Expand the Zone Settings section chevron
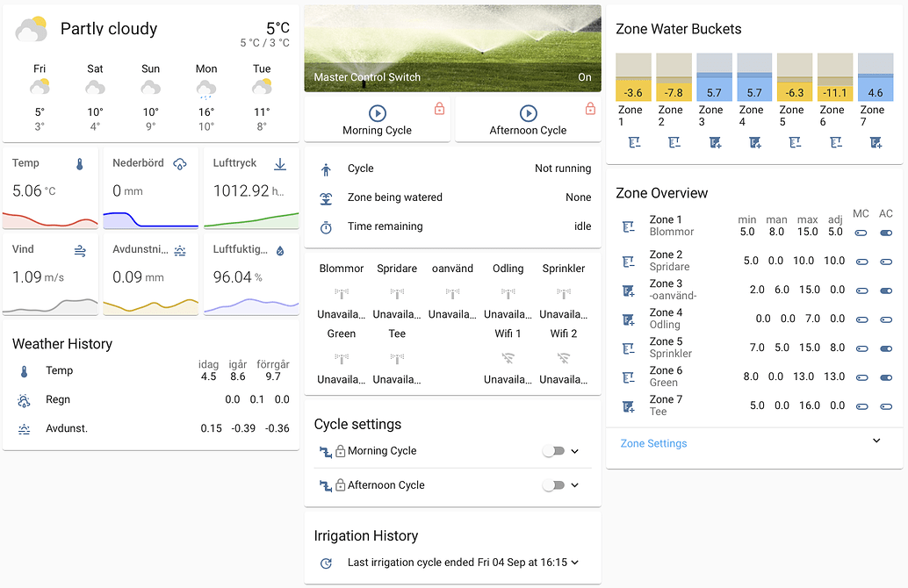Image resolution: width=908 pixels, height=588 pixels. [875, 440]
